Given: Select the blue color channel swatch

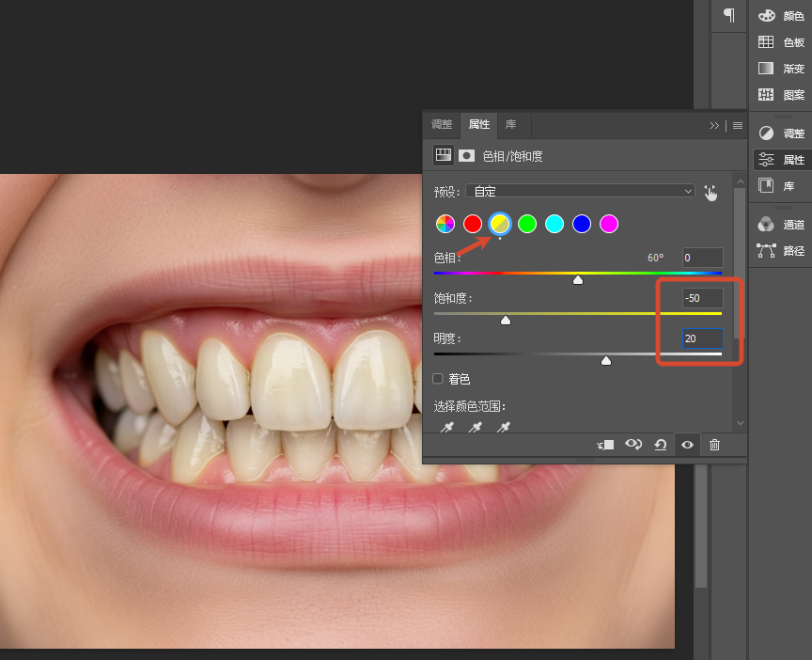Looking at the screenshot, I should tap(582, 224).
